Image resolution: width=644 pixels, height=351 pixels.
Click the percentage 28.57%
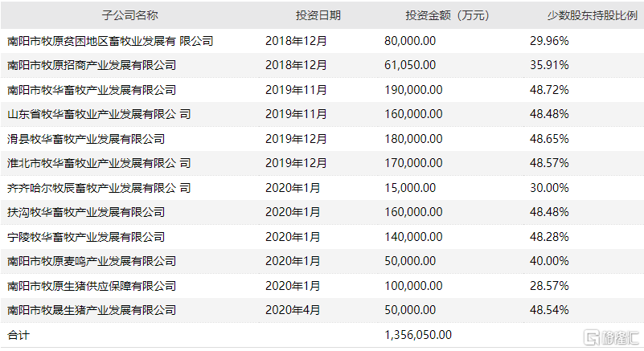click(x=549, y=286)
